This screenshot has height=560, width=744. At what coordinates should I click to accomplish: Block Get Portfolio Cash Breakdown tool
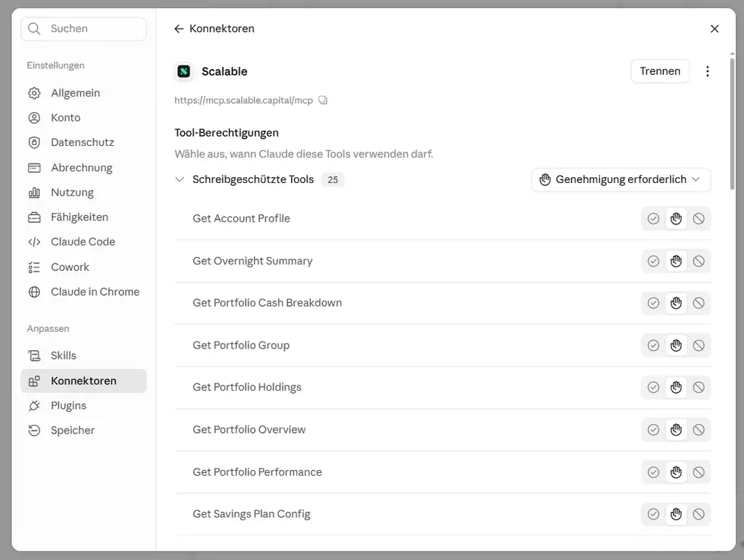698,303
